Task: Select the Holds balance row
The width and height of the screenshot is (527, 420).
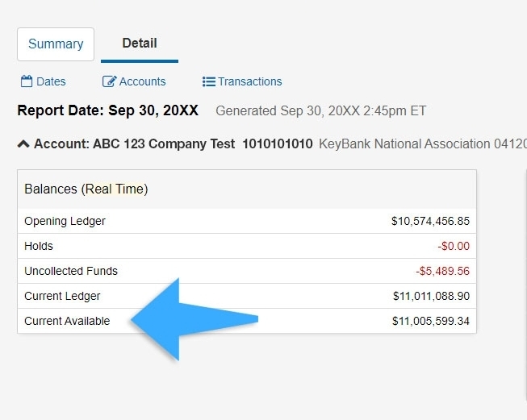Action: pos(247,246)
